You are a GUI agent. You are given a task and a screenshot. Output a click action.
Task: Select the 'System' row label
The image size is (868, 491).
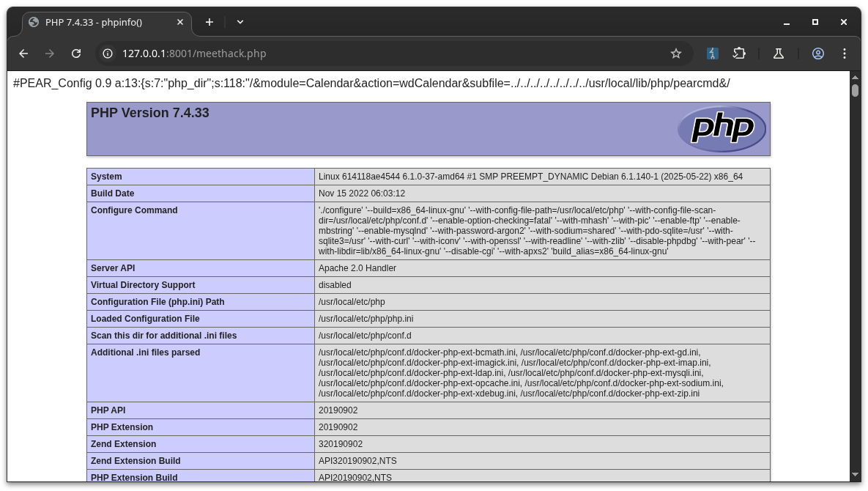106,177
